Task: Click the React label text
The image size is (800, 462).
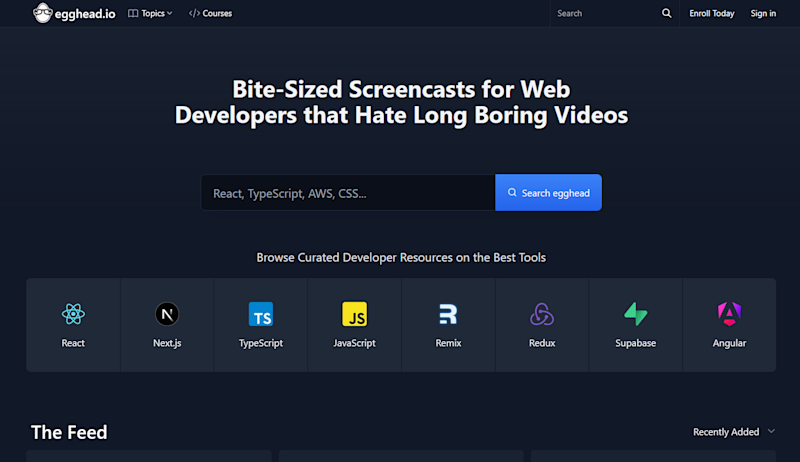Action: pos(73,343)
